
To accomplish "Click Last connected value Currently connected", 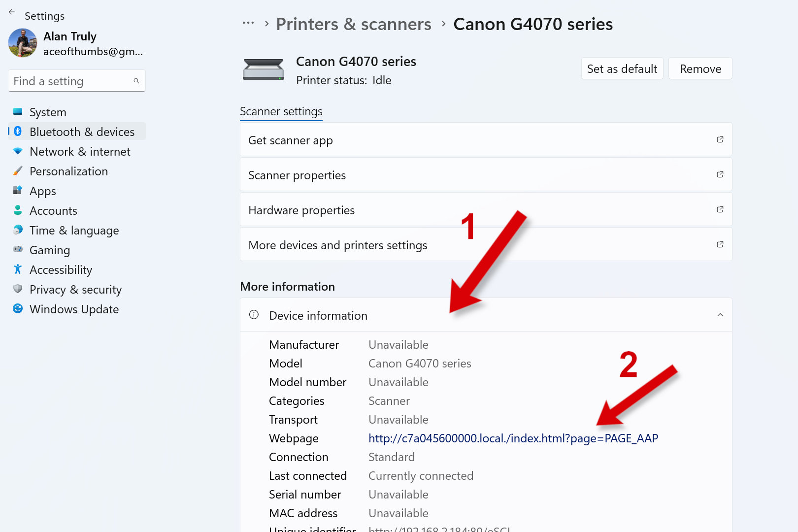I will click(x=421, y=476).
